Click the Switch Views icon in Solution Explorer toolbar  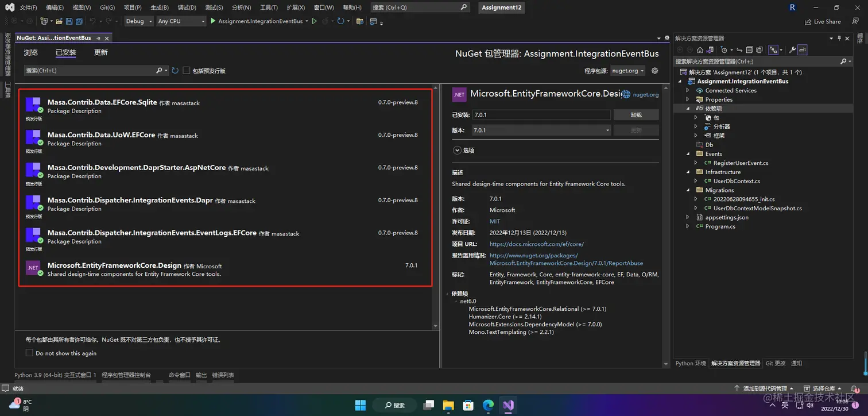coord(710,50)
